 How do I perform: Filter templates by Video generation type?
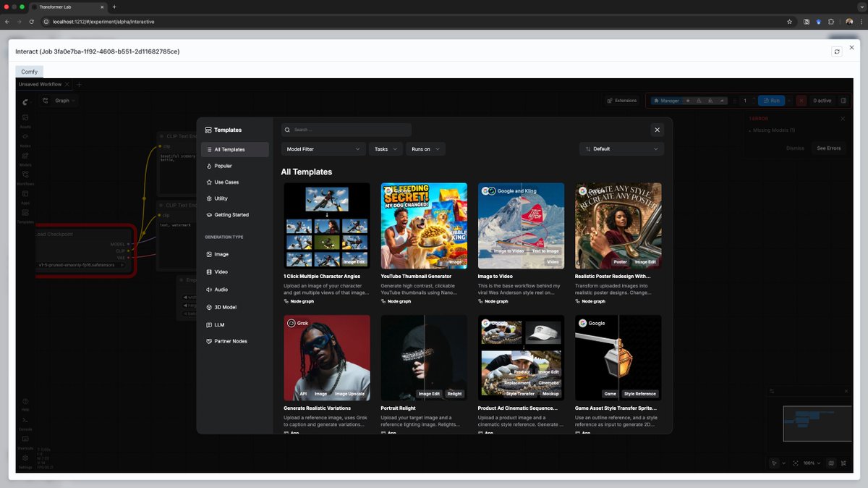(x=235, y=272)
